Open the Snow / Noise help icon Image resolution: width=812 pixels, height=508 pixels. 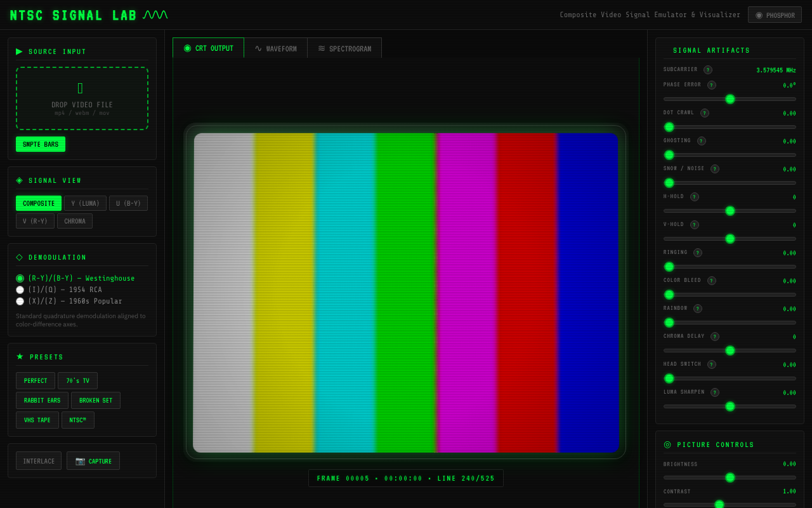pos(714,169)
